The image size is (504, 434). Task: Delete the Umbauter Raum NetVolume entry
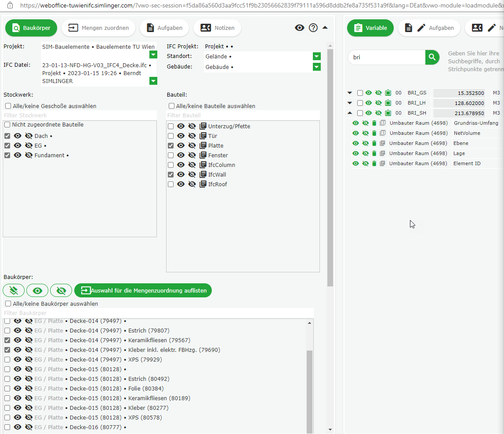374,133
